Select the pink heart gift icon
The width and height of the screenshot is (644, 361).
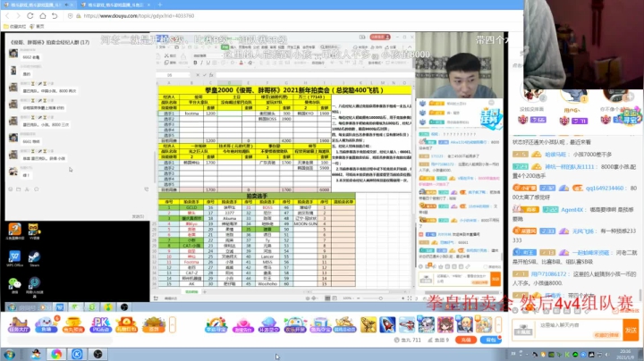pos(242,324)
